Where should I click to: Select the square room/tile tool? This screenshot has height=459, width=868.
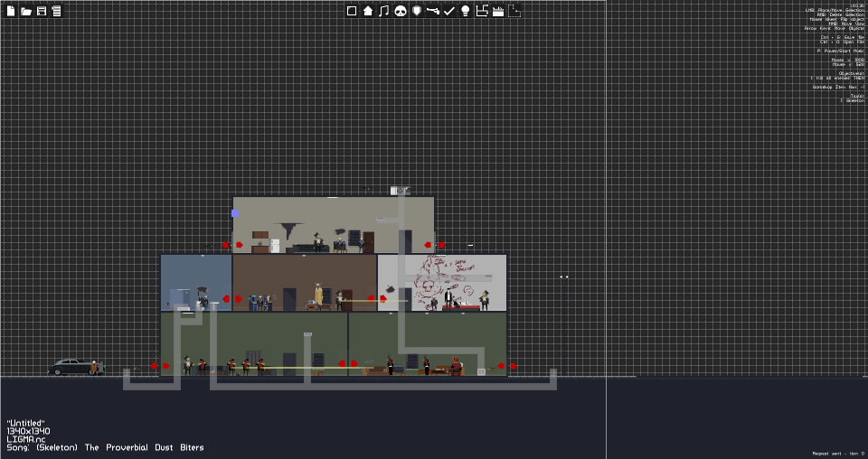pyautogui.click(x=352, y=11)
